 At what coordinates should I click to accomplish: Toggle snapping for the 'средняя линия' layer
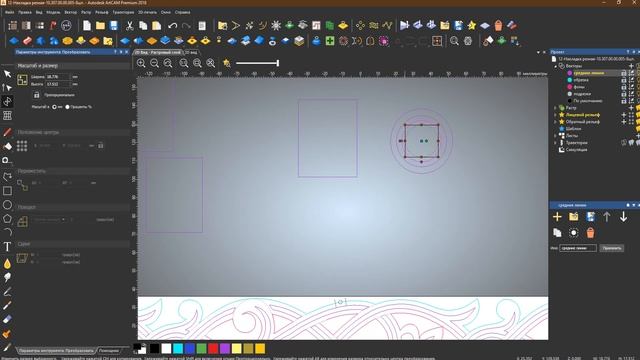pos(631,73)
